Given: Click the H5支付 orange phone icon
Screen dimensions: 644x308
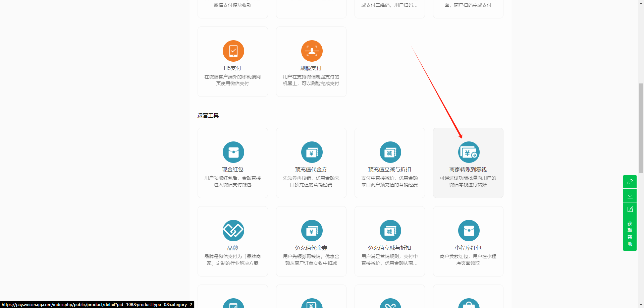Looking at the screenshot, I should pyautogui.click(x=233, y=51).
